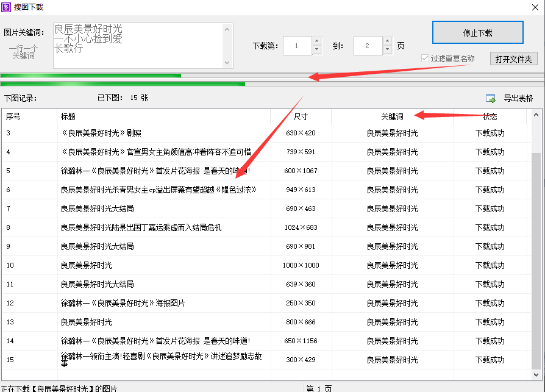
Task: Click scroll-up arrow of keyword textbox
Action: [227, 29]
